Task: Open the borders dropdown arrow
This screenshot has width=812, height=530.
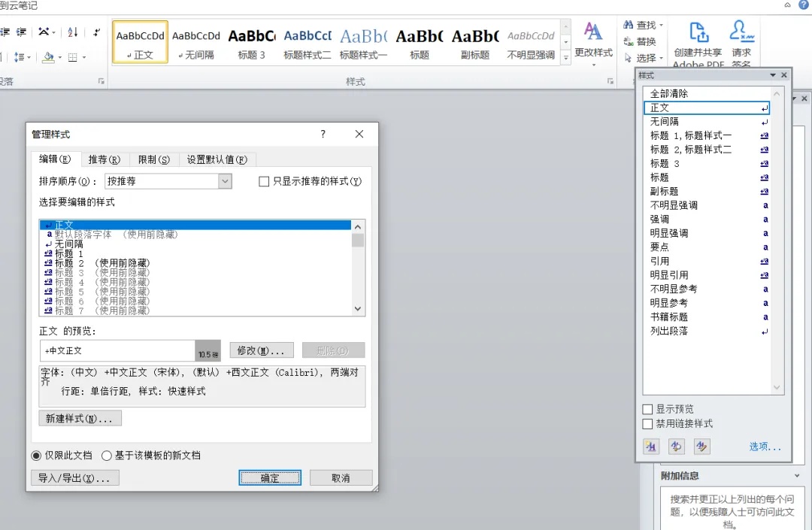Action: (84, 57)
